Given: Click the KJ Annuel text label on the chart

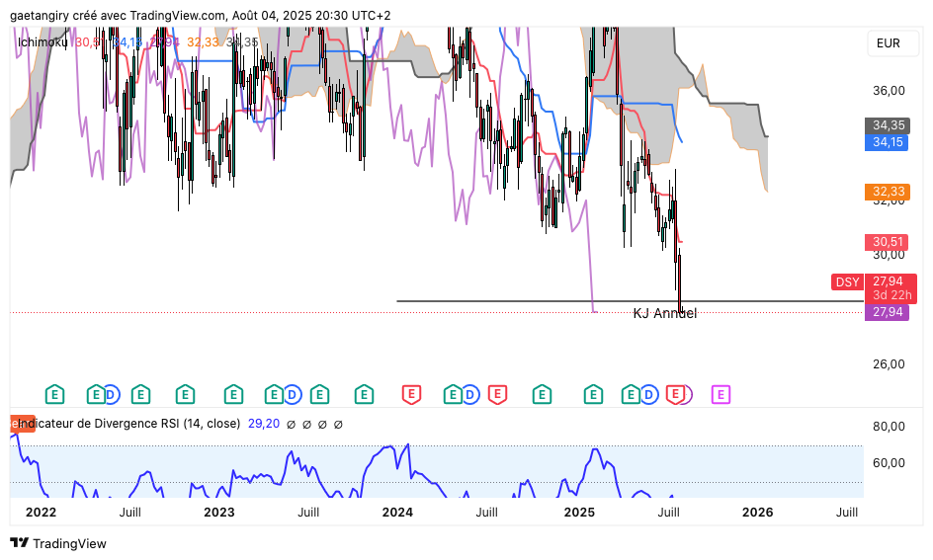Looking at the screenshot, I should [x=664, y=314].
